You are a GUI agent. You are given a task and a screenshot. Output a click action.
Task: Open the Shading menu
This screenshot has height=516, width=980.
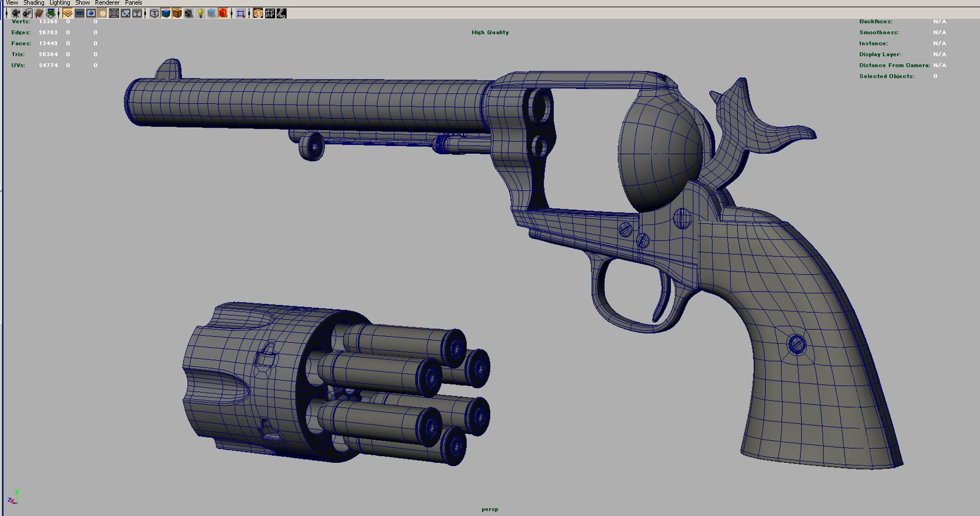pos(34,3)
